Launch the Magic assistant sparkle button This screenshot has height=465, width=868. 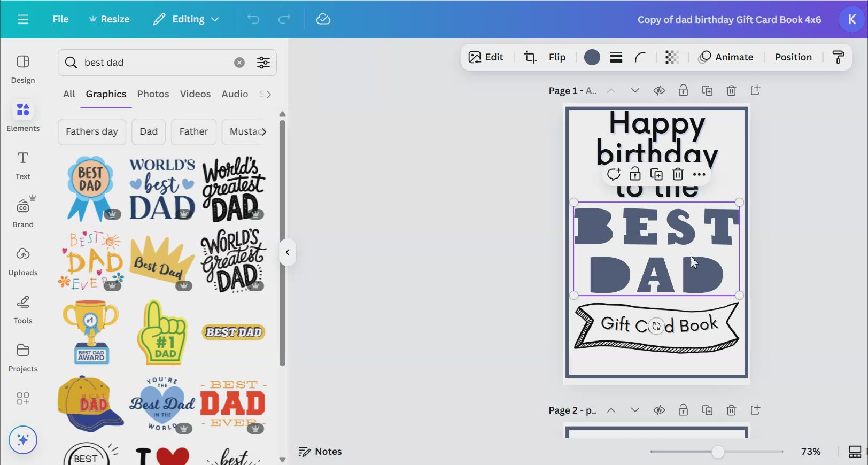[23, 440]
